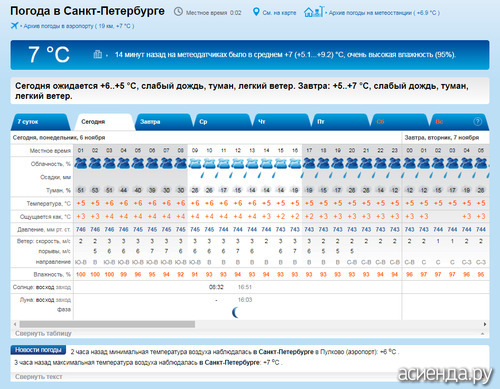Click the scrollbar's right arrow under the table
Image resolution: width=500 pixels, height=389 pixels.
click(485, 324)
